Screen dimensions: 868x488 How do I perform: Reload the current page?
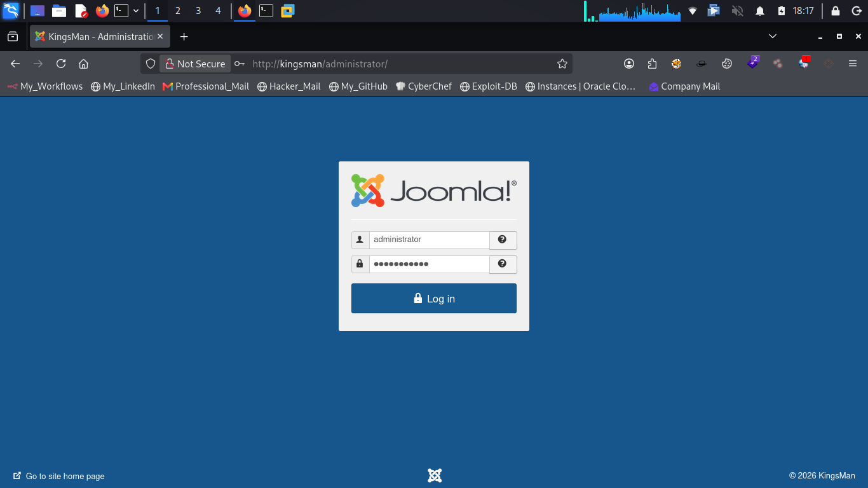click(x=61, y=64)
